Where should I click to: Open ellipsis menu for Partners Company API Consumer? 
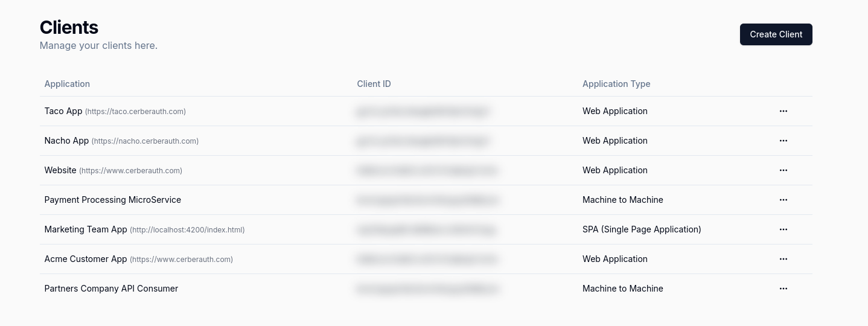[x=783, y=289]
